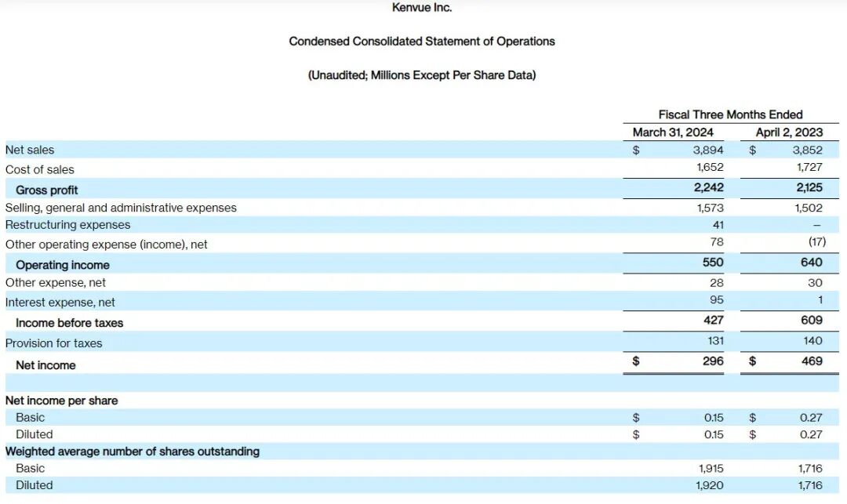Click the 'April 2, 2023' column header
The height and width of the screenshot is (504, 847).
click(x=789, y=132)
